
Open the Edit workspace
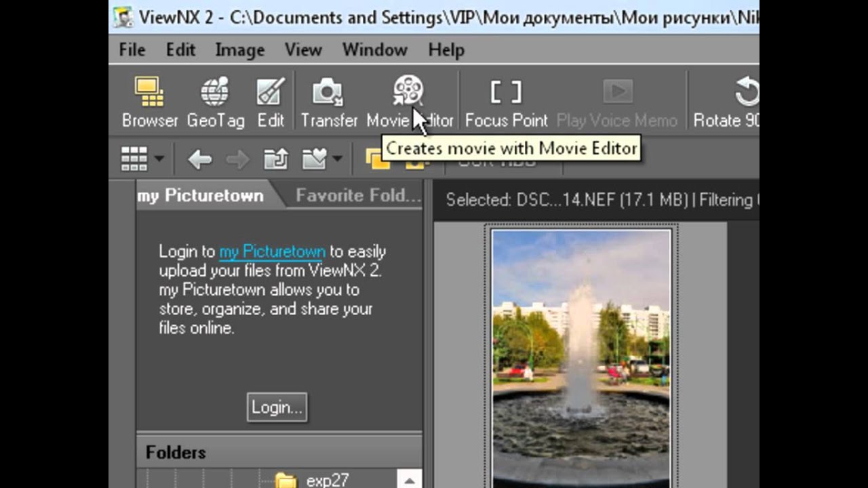(271, 102)
